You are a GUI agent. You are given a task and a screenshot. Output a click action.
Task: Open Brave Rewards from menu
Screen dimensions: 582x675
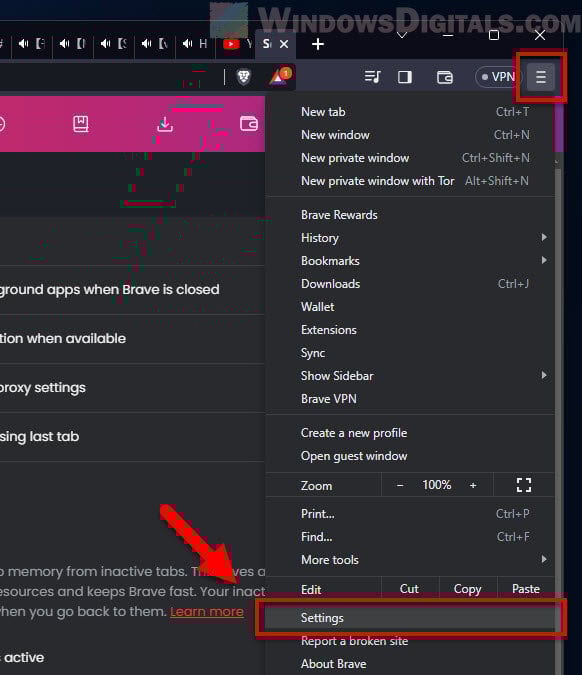[x=410, y=215]
